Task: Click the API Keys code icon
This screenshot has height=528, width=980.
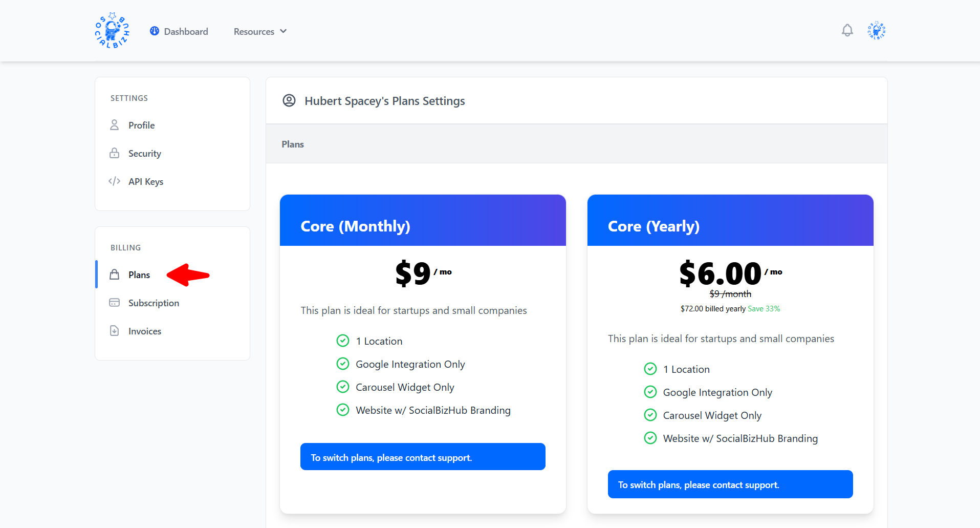Action: (115, 181)
